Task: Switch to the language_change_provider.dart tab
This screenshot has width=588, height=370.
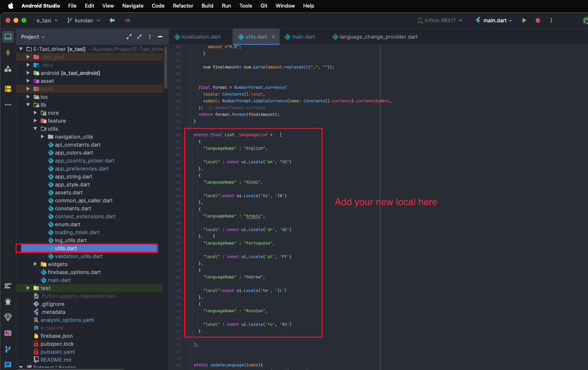Action: [x=375, y=37]
